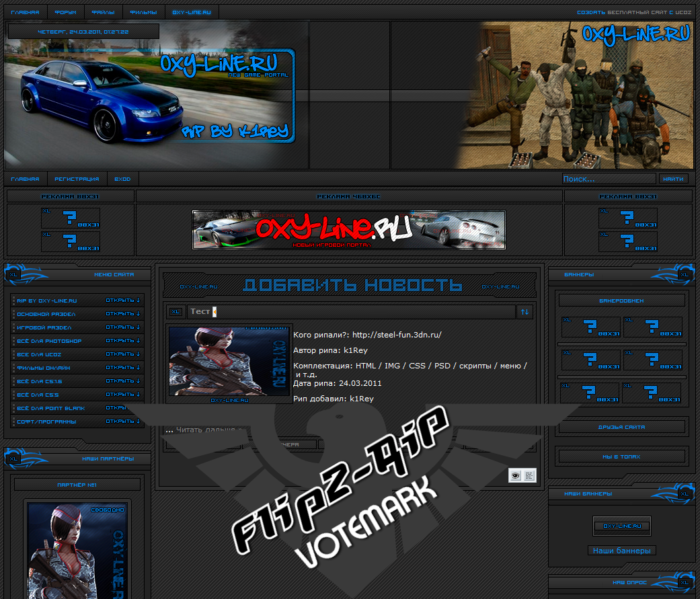Click second-row right Банерообмен 88x31 placeholder
Image resolution: width=700 pixels, height=599 pixels.
pyautogui.click(x=653, y=360)
